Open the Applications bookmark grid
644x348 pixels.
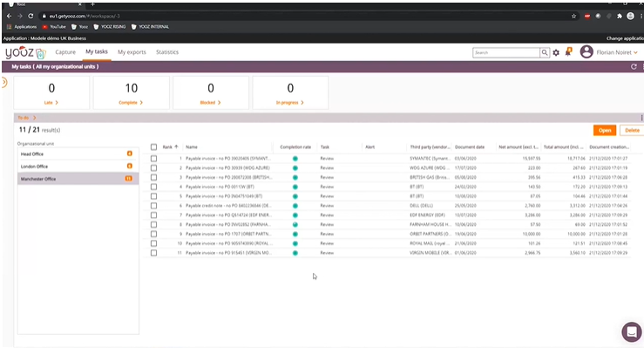pyautogui.click(x=22, y=27)
